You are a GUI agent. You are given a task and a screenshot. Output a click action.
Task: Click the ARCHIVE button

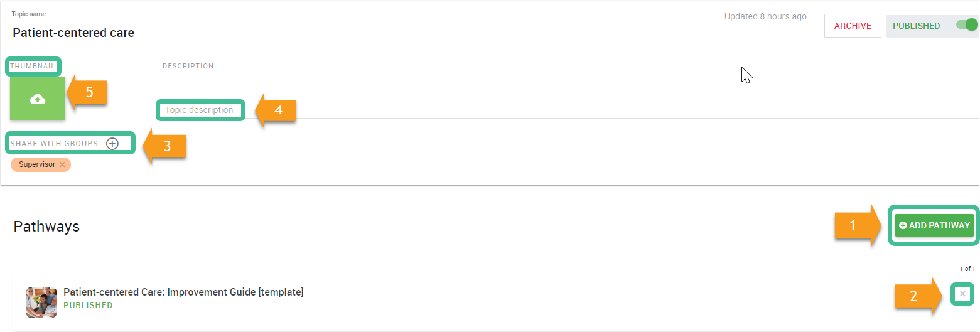[x=853, y=26]
